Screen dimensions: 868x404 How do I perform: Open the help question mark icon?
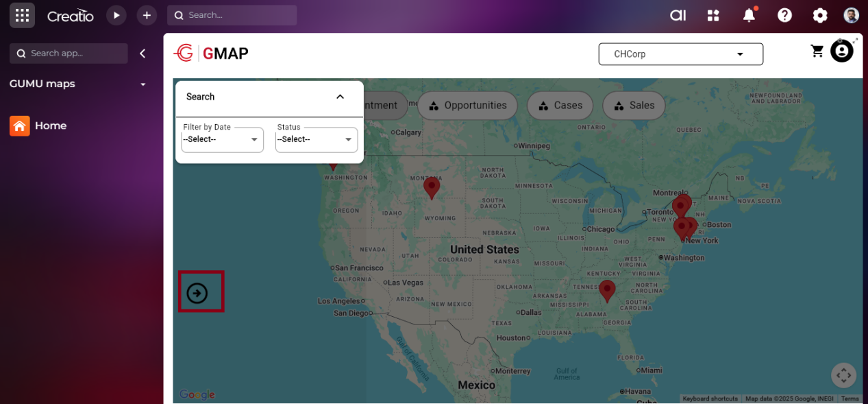pyautogui.click(x=784, y=15)
